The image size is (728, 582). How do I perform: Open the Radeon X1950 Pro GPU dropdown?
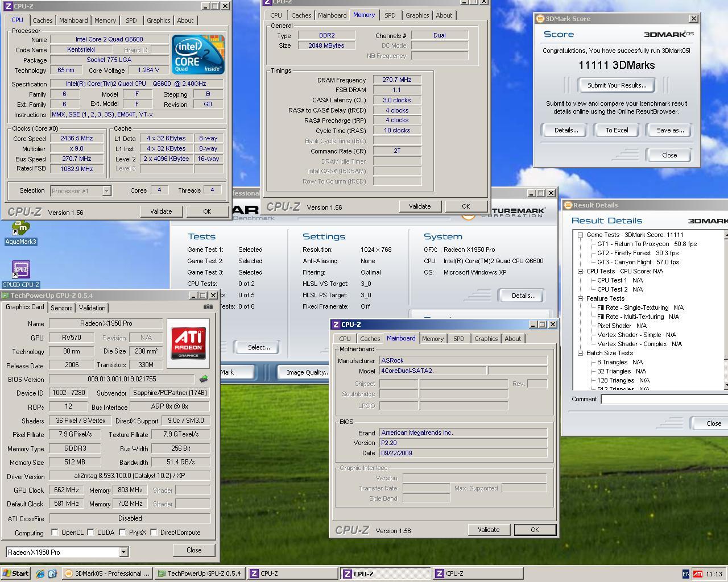(x=123, y=552)
